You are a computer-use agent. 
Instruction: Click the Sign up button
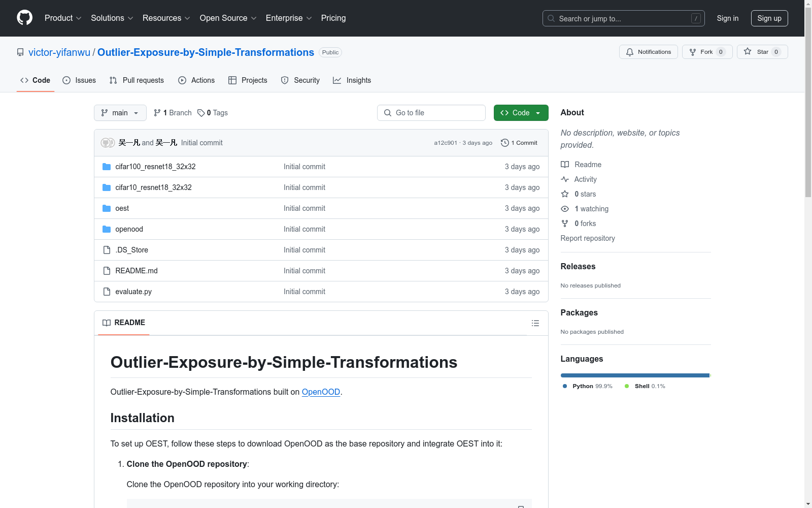coord(769,18)
